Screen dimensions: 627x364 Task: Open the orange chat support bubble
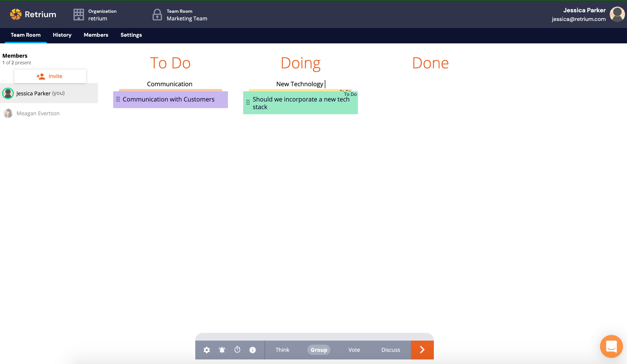coord(611,346)
